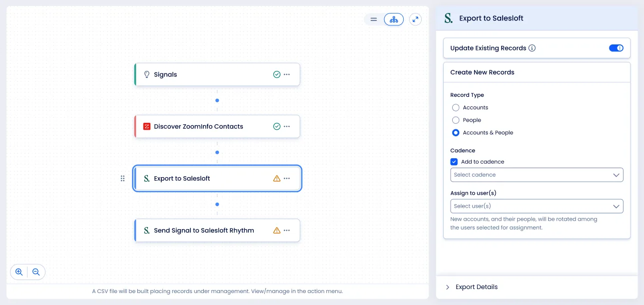
Task: Click the rotation note under user assignment
Action: [524, 223]
